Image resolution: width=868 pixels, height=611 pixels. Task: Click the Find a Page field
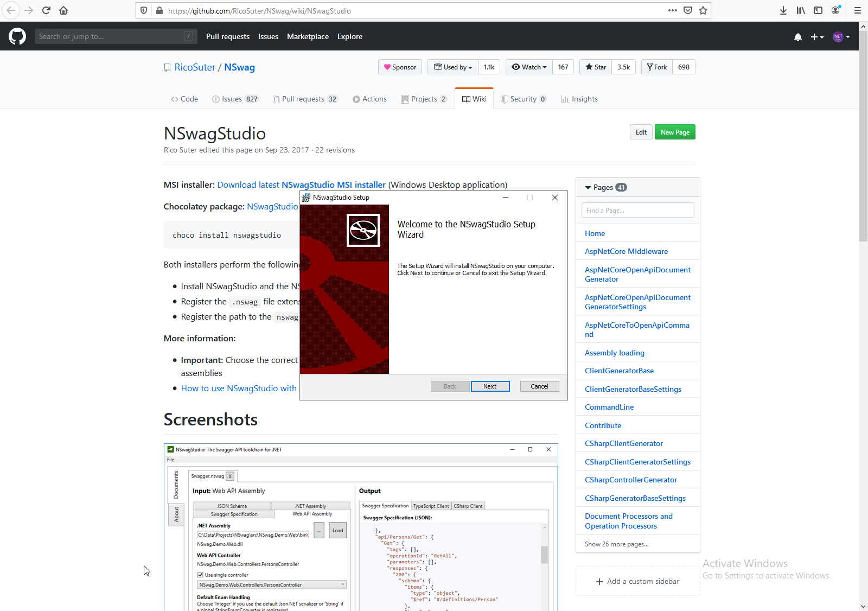637,211
